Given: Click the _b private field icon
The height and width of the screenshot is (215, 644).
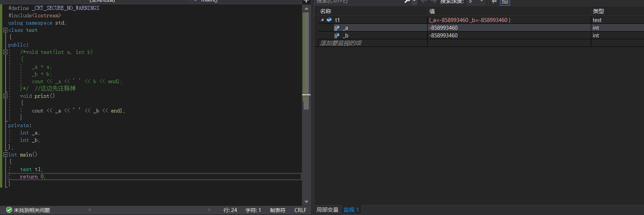Looking at the screenshot, I should 337,36.
